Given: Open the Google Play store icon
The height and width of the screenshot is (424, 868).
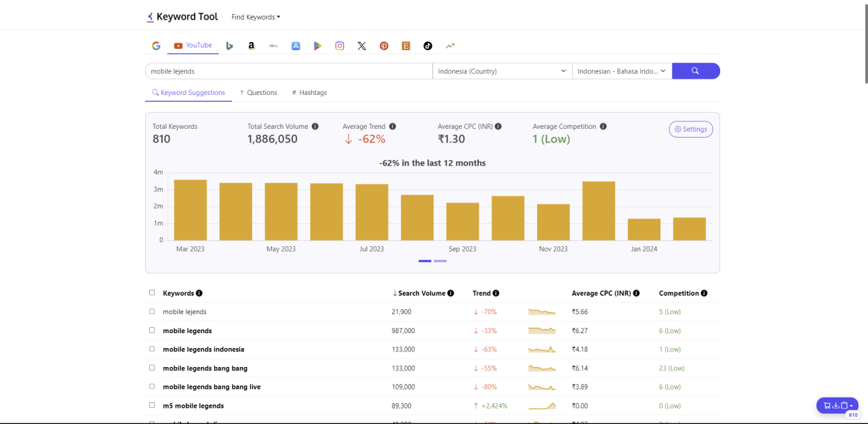Looking at the screenshot, I should pyautogui.click(x=317, y=45).
